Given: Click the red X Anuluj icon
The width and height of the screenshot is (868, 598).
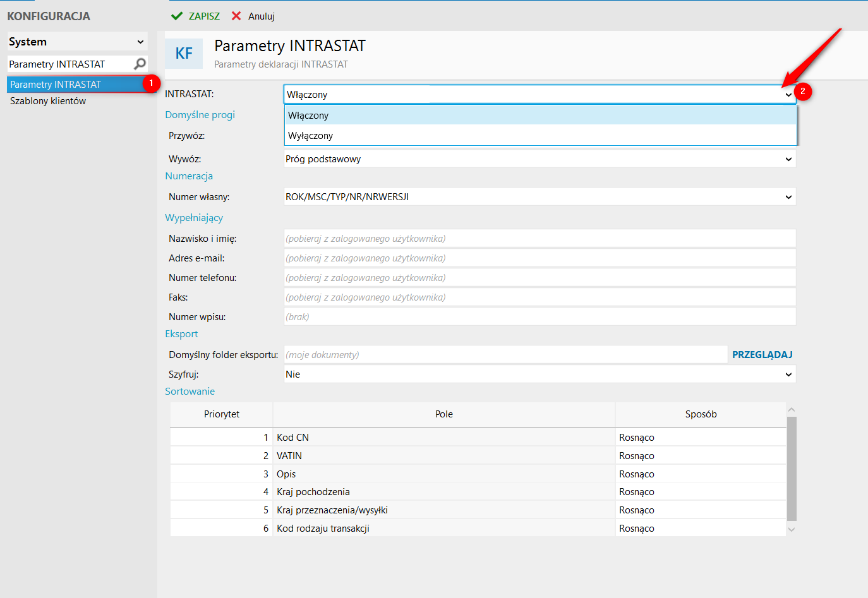Looking at the screenshot, I should (236, 16).
